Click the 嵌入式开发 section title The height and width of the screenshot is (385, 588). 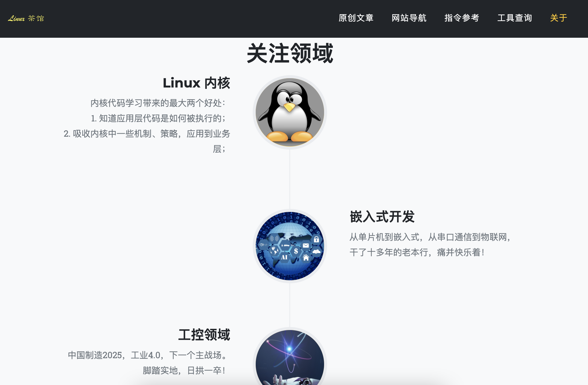(x=382, y=217)
